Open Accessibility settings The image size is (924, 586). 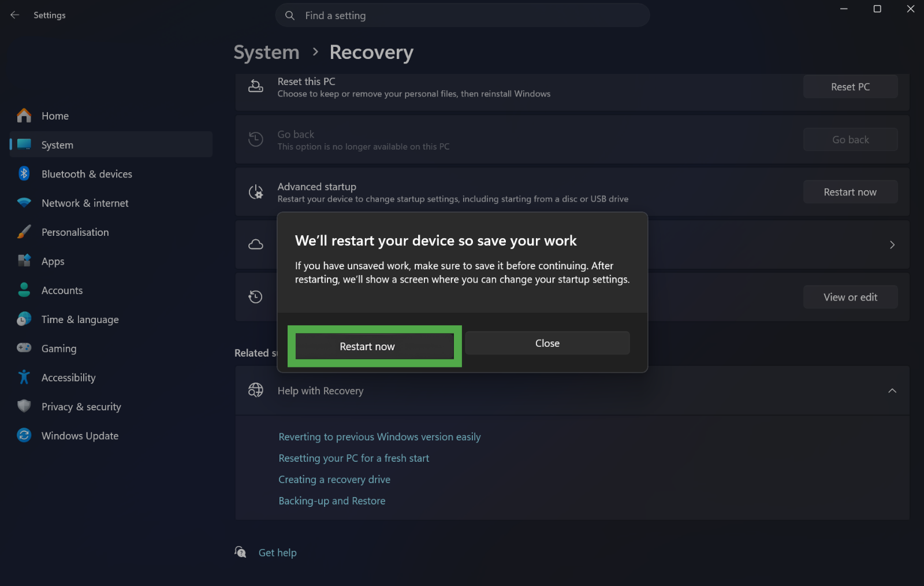[x=111, y=377]
